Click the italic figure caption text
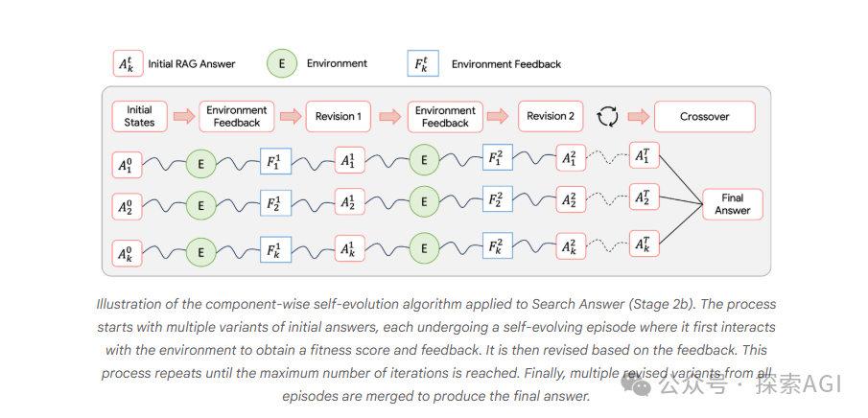The image size is (868, 418). click(436, 350)
